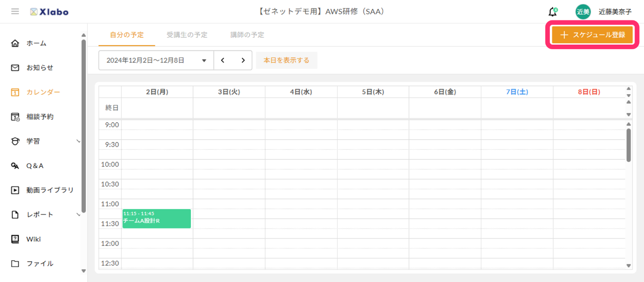
Task: Open the user avatar for 近藤美奈子
Action: [x=583, y=12]
